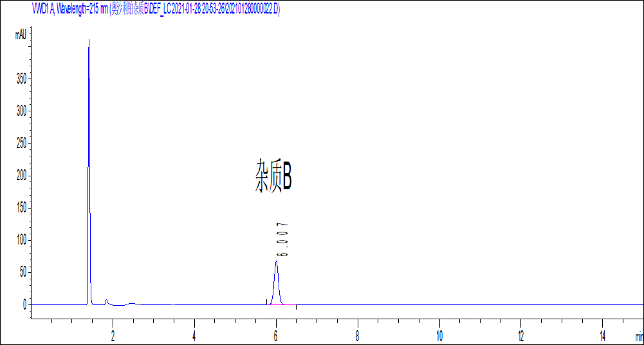644x345 pixels.
Task: Select the 杂质B annotation text
Action: pos(274,176)
